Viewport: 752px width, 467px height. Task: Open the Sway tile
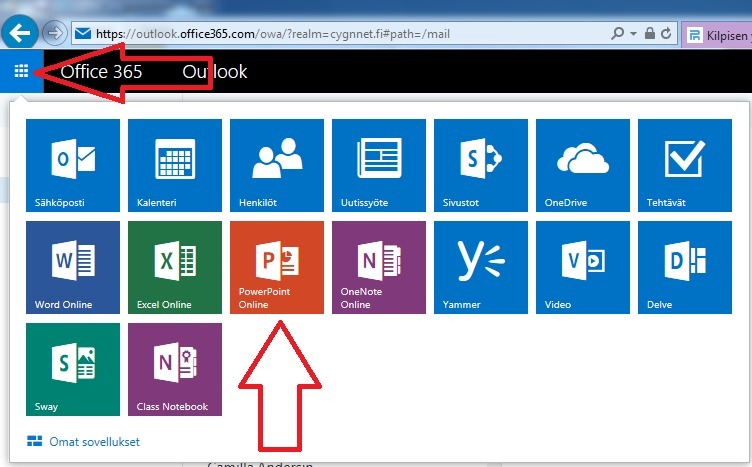73,369
